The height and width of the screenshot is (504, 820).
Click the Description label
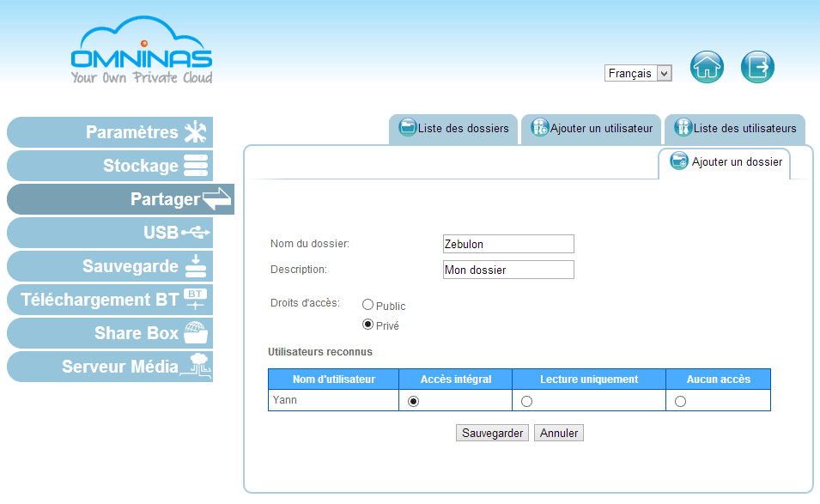tap(299, 270)
